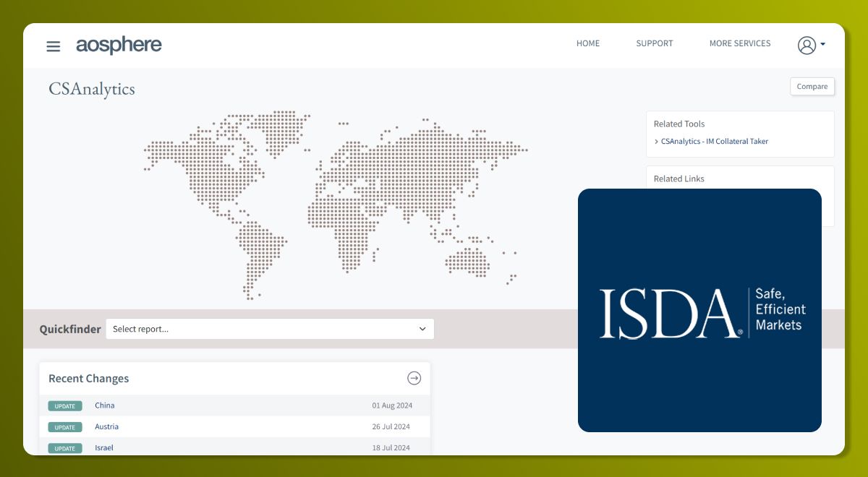
Task: Open the CSAnalytics - IM Collateral Taker link
Action: pyautogui.click(x=714, y=142)
